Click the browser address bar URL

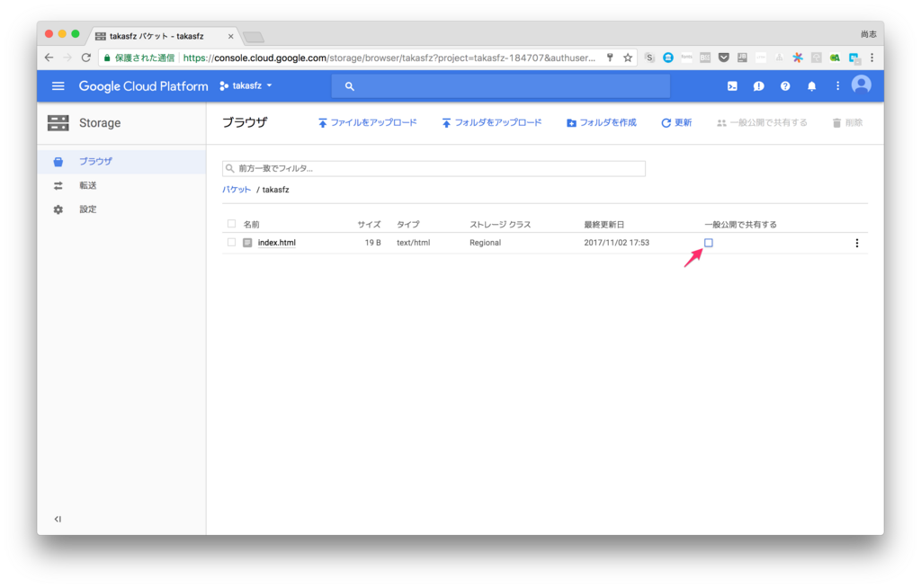(x=389, y=58)
